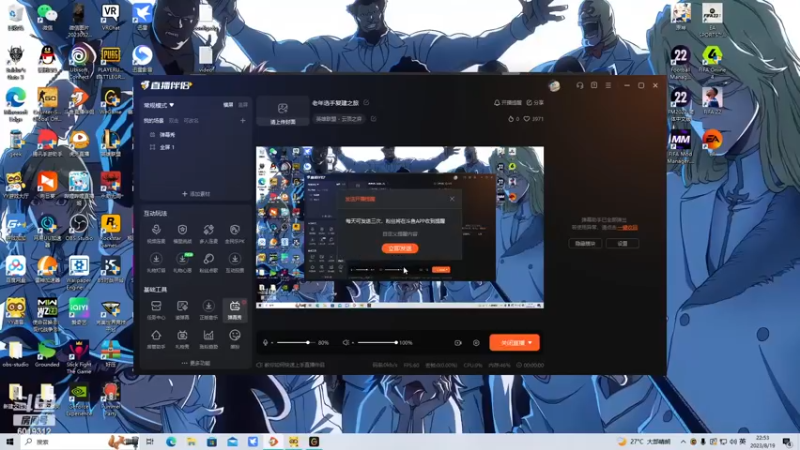This screenshot has height=450, width=800.
Task: Open the TV-shaped tool in basic tools
Action: [x=182, y=339]
